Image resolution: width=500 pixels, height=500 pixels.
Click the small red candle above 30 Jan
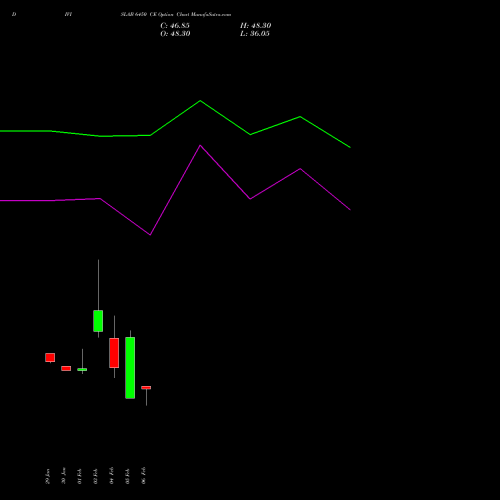click(66, 368)
